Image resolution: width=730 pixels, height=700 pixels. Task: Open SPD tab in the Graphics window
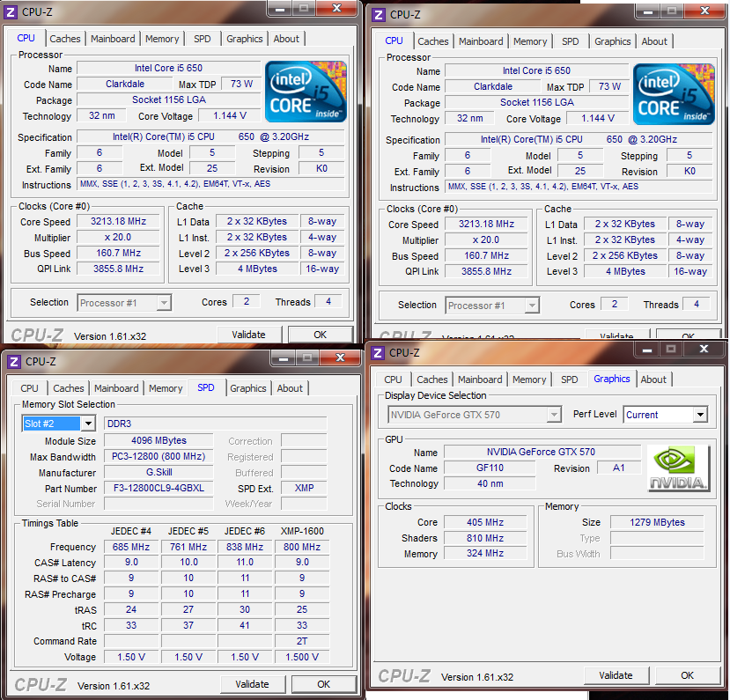click(570, 379)
